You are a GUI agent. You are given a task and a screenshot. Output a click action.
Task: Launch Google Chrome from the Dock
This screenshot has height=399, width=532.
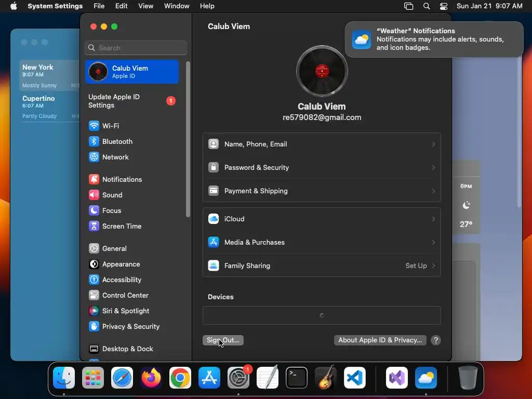[x=180, y=378]
